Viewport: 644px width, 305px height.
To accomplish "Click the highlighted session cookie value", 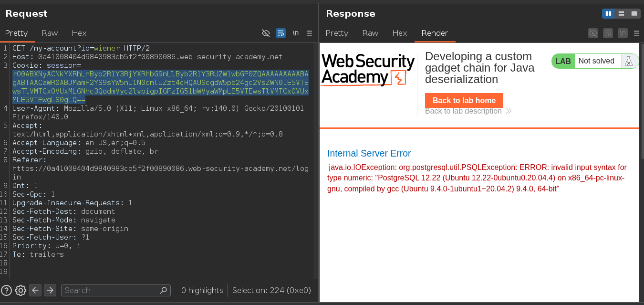I will [x=160, y=87].
